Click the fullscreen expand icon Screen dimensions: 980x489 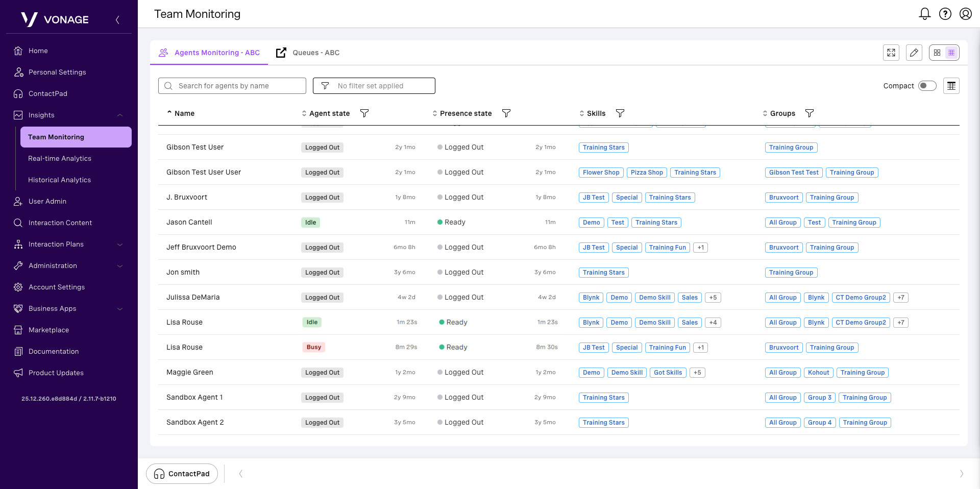tap(891, 53)
